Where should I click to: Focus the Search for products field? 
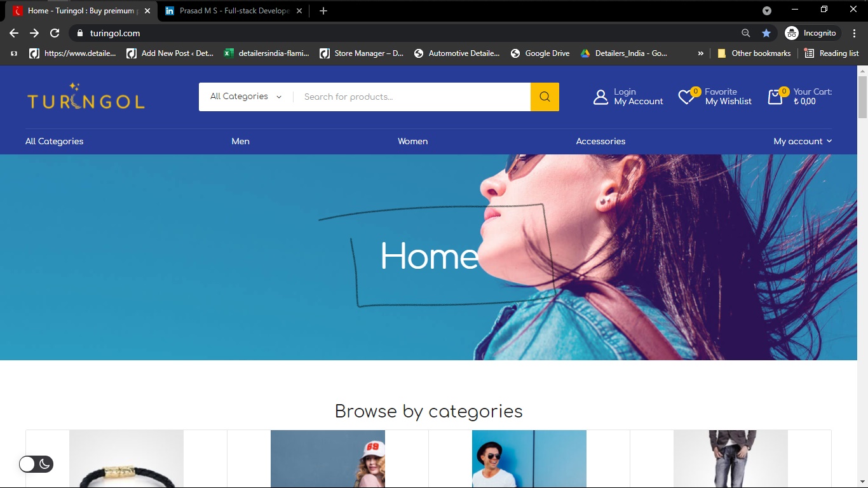tap(412, 97)
